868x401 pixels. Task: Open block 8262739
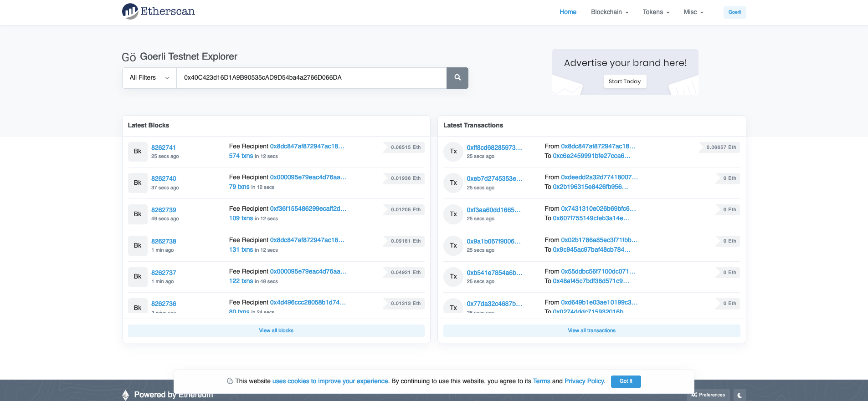point(164,210)
